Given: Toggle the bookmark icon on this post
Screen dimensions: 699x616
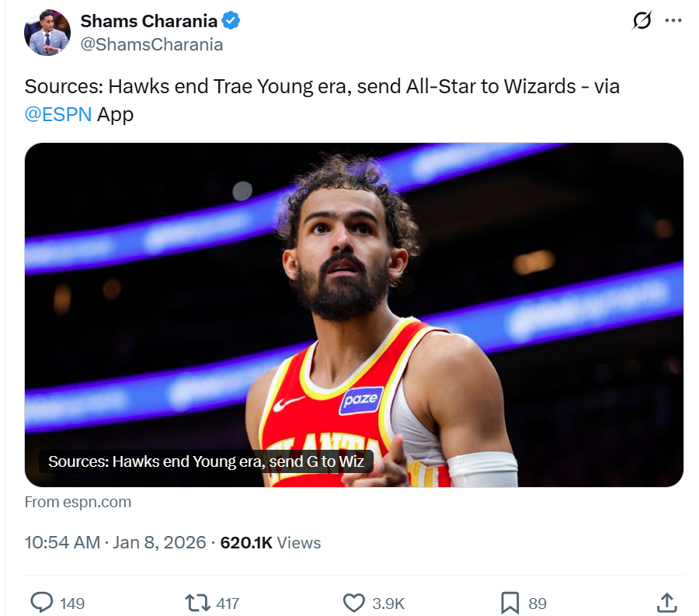Looking at the screenshot, I should pos(509,603).
